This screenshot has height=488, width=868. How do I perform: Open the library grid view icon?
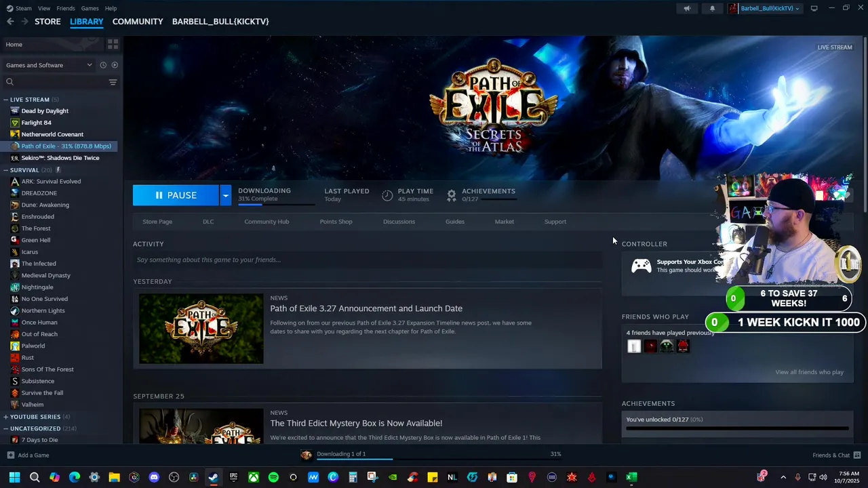pos(113,44)
